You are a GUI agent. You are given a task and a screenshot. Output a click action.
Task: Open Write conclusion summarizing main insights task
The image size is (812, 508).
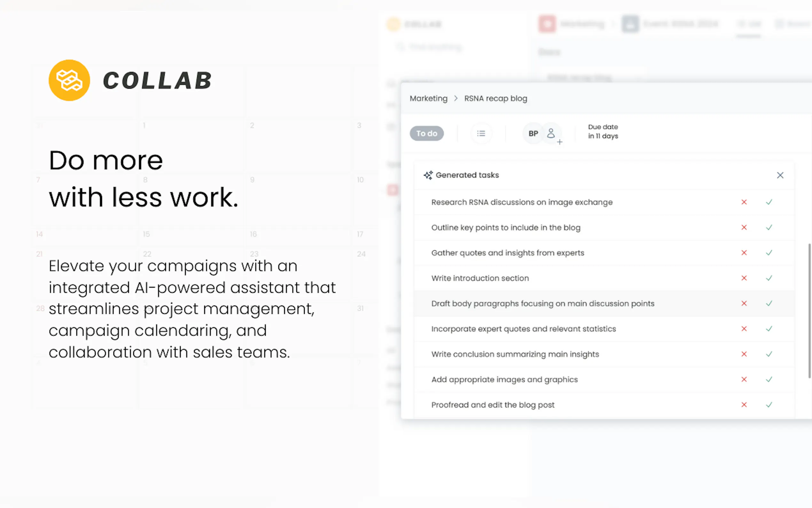click(515, 354)
